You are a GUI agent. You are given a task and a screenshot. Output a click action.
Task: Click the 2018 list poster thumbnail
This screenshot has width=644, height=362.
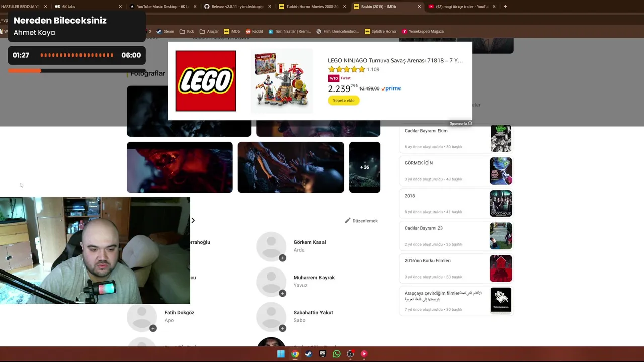point(501,203)
